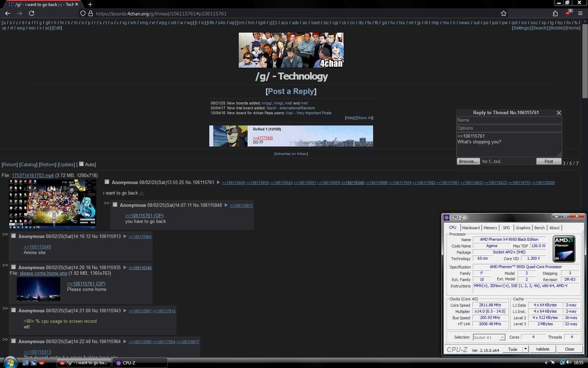
Task: Open the uBlock Origin extension icon
Action: [x=568, y=13]
